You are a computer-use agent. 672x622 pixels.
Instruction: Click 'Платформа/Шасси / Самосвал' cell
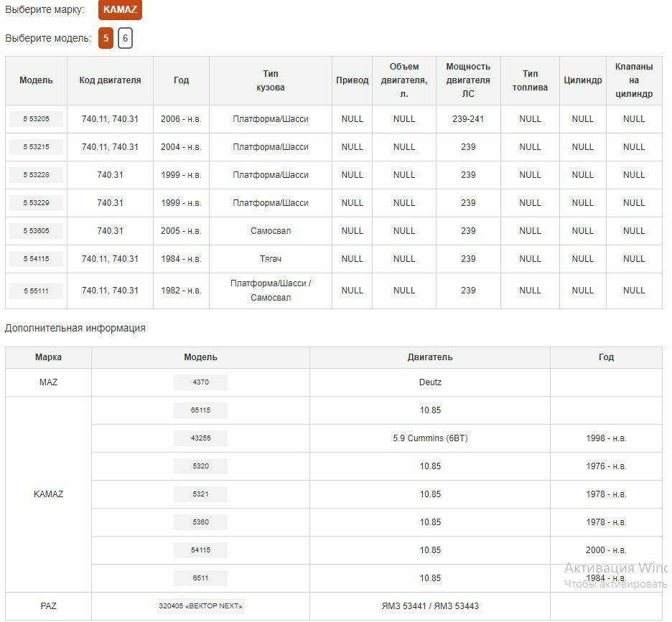click(271, 291)
